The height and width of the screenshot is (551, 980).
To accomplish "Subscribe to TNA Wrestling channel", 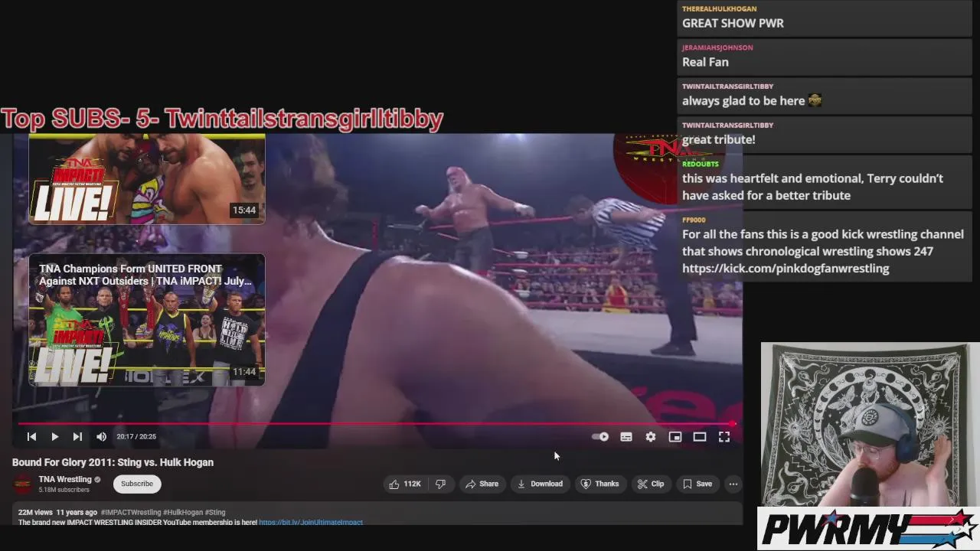I will (x=137, y=484).
